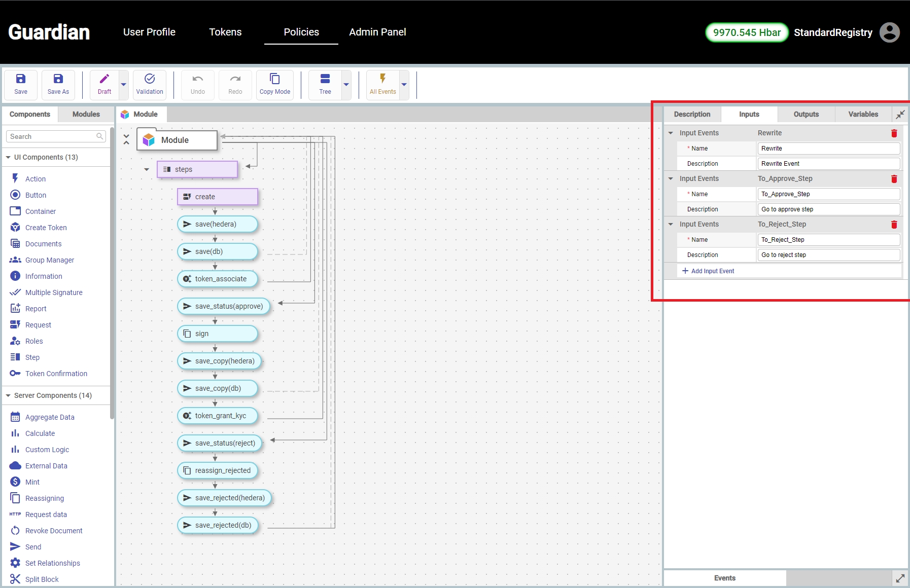
Task: Collapse the steps tree node
Action: [x=147, y=170]
